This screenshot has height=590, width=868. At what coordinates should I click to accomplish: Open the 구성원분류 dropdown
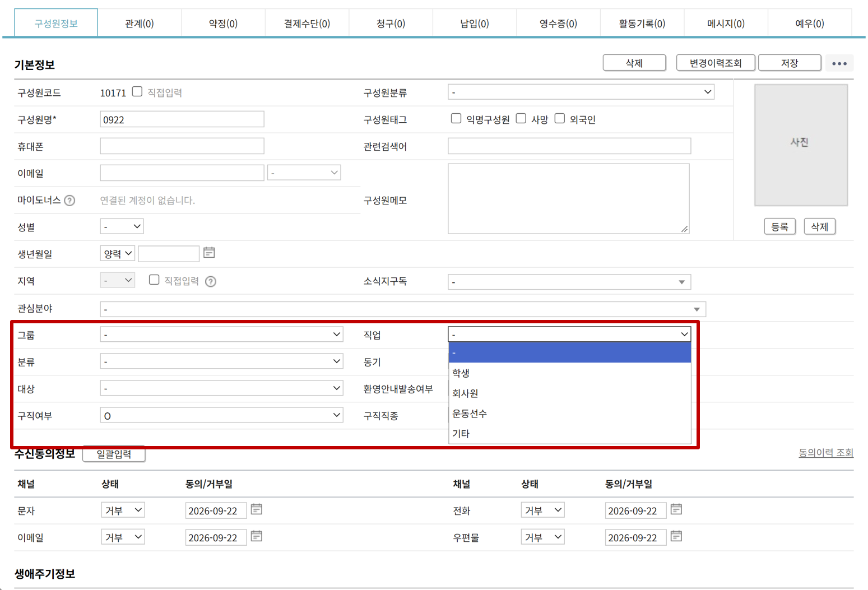tap(581, 92)
